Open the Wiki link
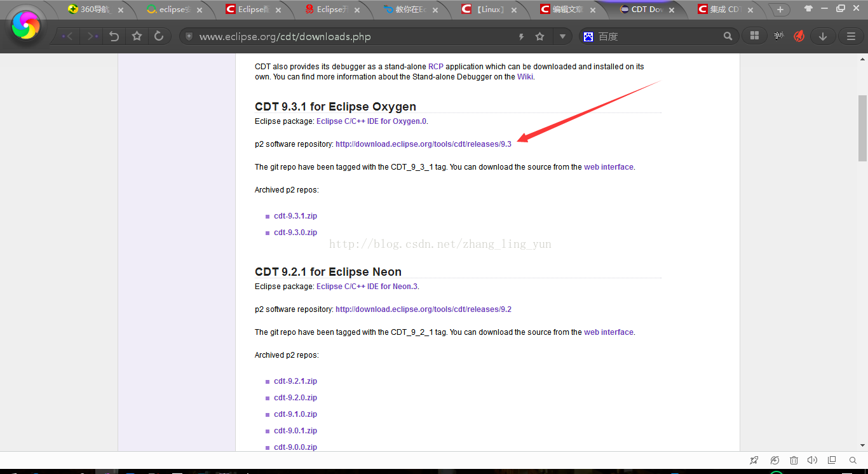This screenshot has height=474, width=868. [x=525, y=77]
